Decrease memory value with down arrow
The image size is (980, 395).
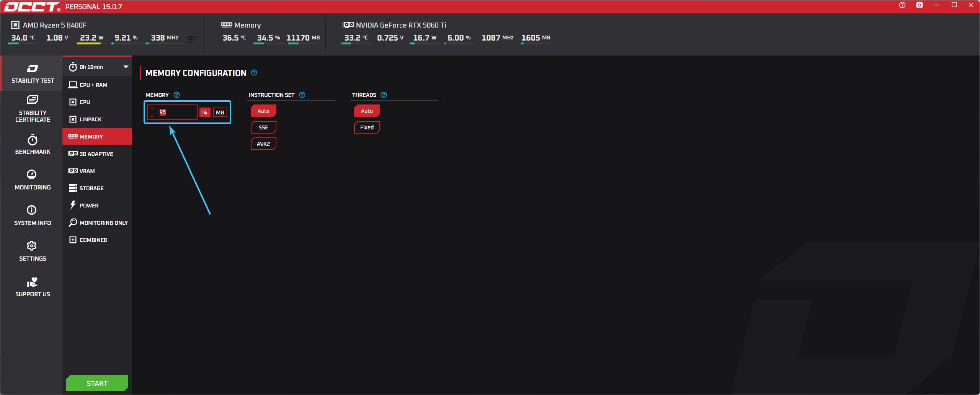coord(152,116)
